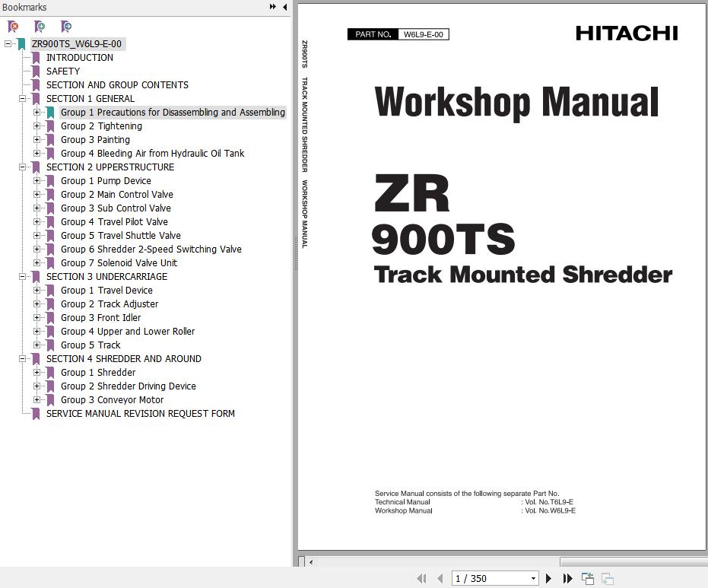708x588 pixels.
Task: Collapse the ZR900TS_W6L9-E-00 root bookmark
Action: tap(8, 44)
